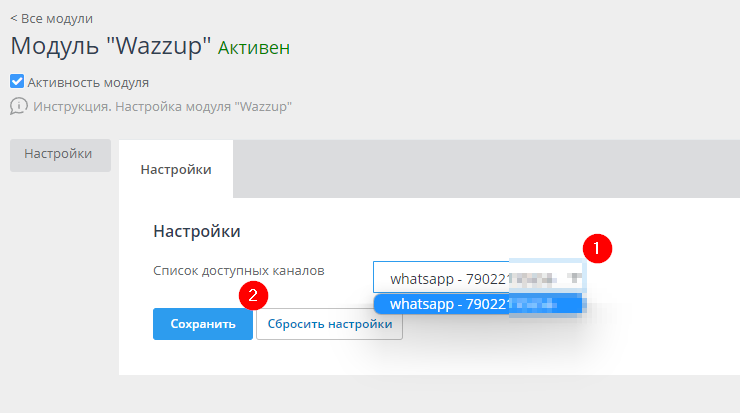Click the Активность модуля checkbox label

[88, 83]
